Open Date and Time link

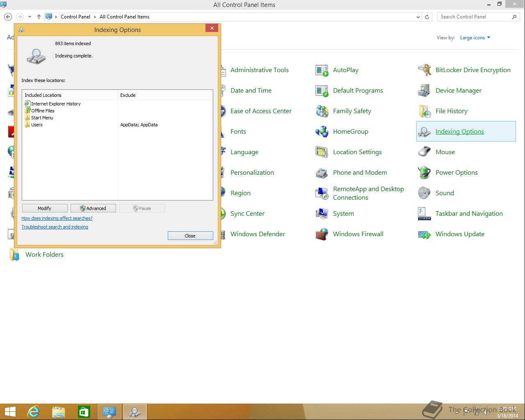(x=251, y=91)
